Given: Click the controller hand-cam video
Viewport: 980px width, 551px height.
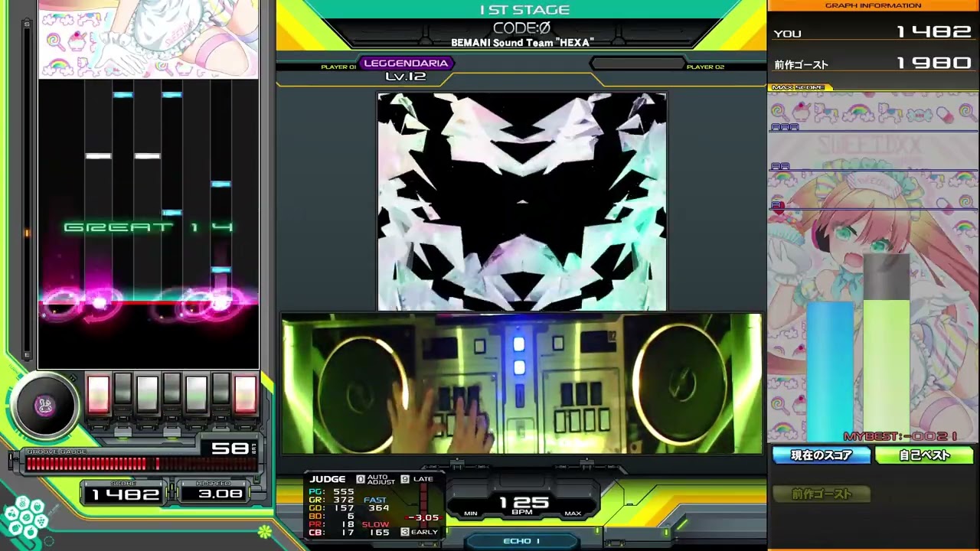Looking at the screenshot, I should 522,383.
